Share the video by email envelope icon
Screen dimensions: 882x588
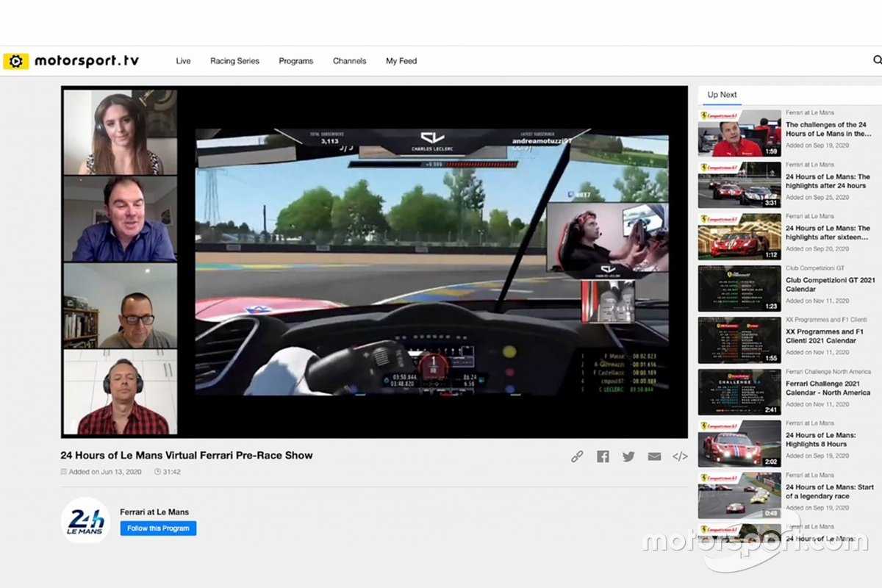pyautogui.click(x=654, y=456)
